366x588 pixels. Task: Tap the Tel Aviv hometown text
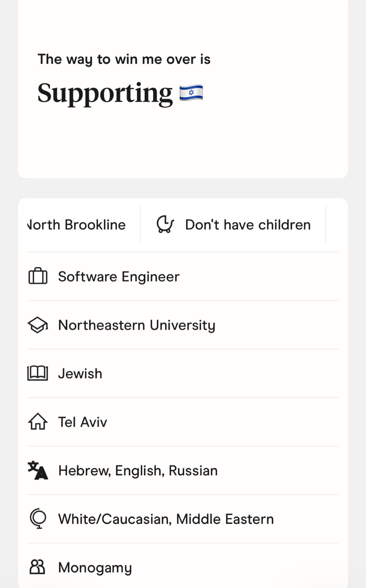coord(83,422)
